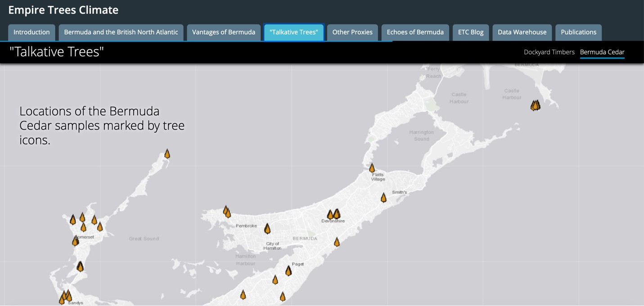Select the tree marker cluster at Devonshire
Image resolution: width=644 pixels, height=306 pixels.
tap(333, 214)
